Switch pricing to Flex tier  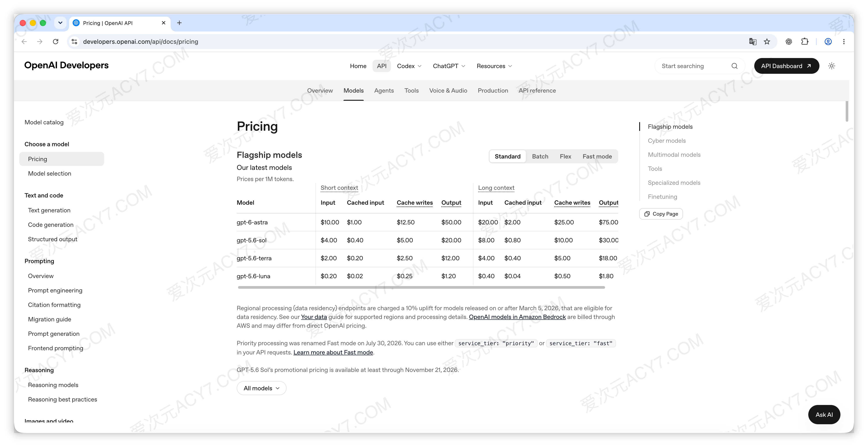coord(565,157)
